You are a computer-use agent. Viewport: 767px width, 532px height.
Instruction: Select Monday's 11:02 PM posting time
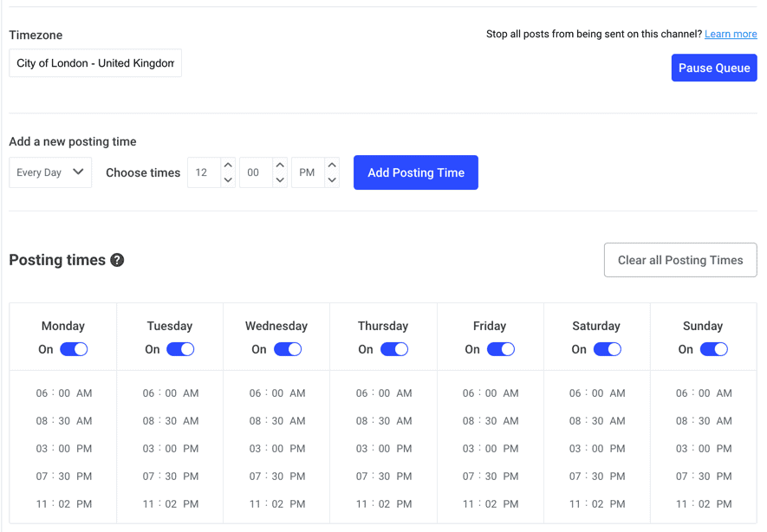pyautogui.click(x=63, y=504)
